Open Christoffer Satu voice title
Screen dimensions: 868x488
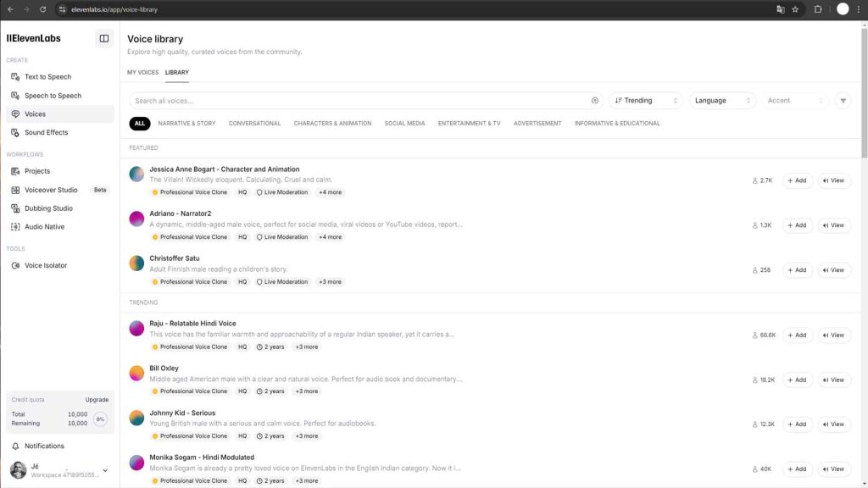tap(175, 258)
